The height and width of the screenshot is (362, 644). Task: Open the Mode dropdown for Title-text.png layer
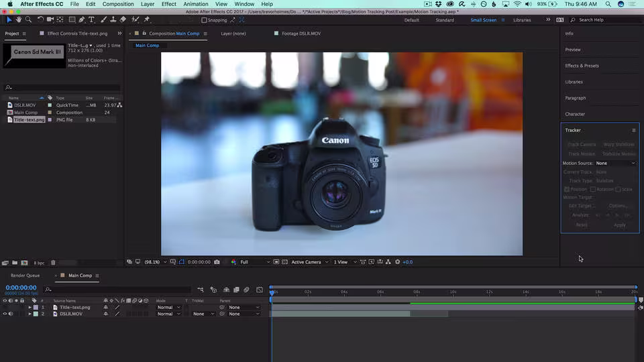(168, 308)
